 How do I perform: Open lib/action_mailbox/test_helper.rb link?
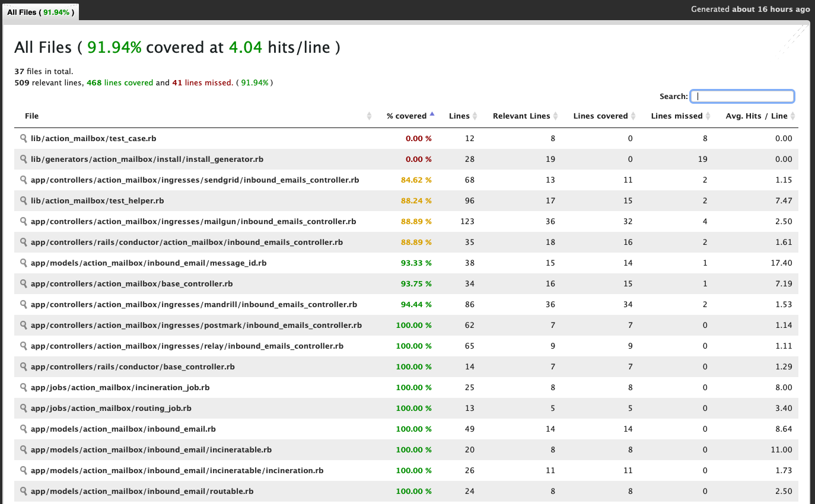point(97,200)
